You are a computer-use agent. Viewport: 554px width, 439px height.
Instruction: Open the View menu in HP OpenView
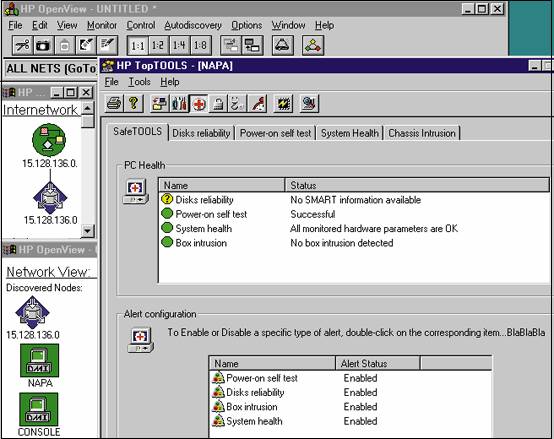[67, 25]
